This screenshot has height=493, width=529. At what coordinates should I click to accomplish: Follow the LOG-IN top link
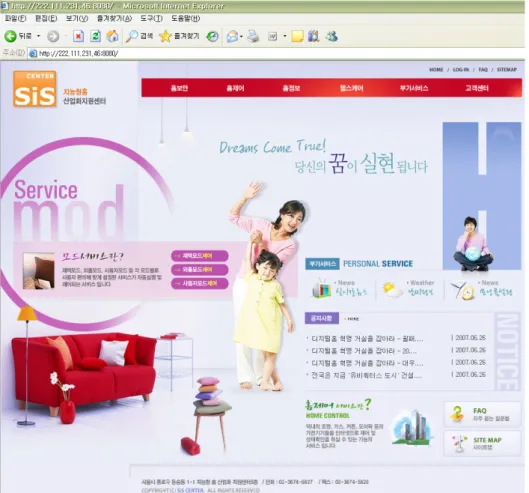[461, 70]
